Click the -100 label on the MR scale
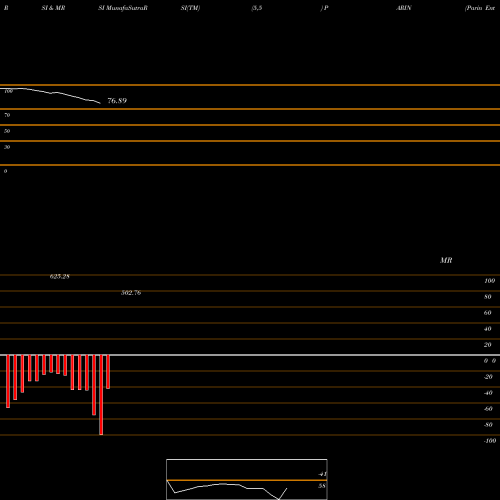The height and width of the screenshot is (500, 500). (x=490, y=441)
